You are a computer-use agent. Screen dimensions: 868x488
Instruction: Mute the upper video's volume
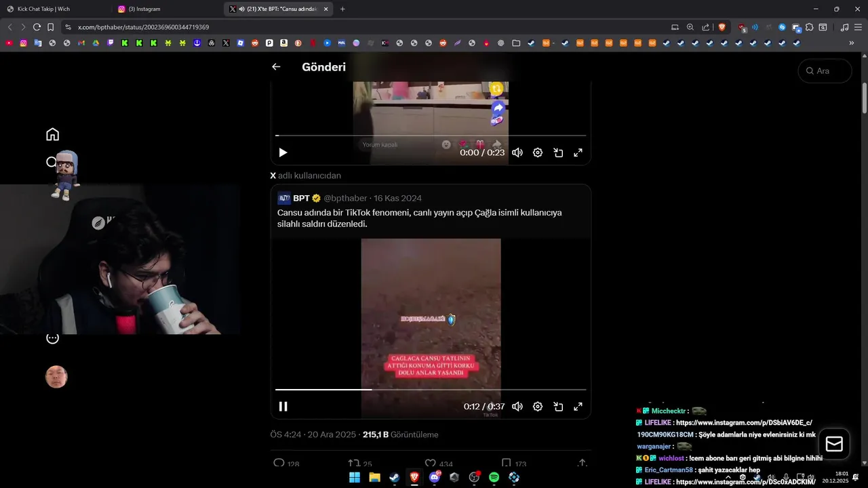517,152
